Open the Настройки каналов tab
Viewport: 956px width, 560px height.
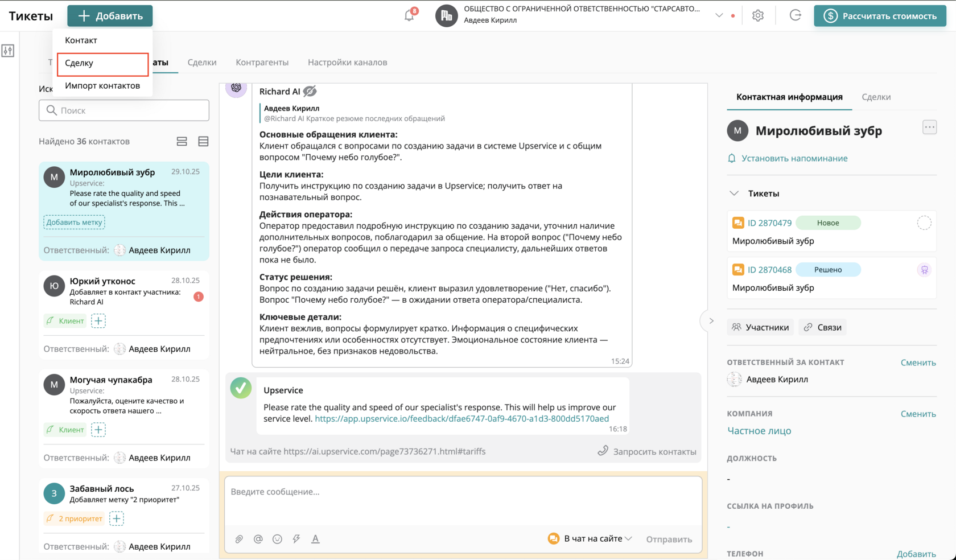click(x=348, y=63)
